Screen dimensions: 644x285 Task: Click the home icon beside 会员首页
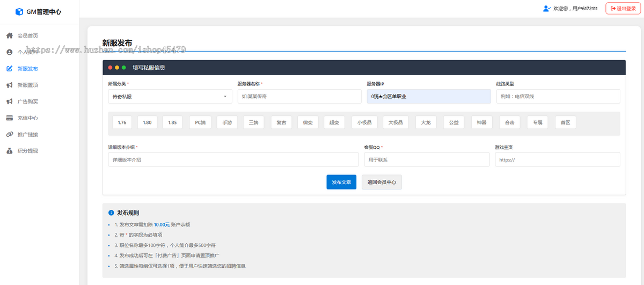(9, 35)
